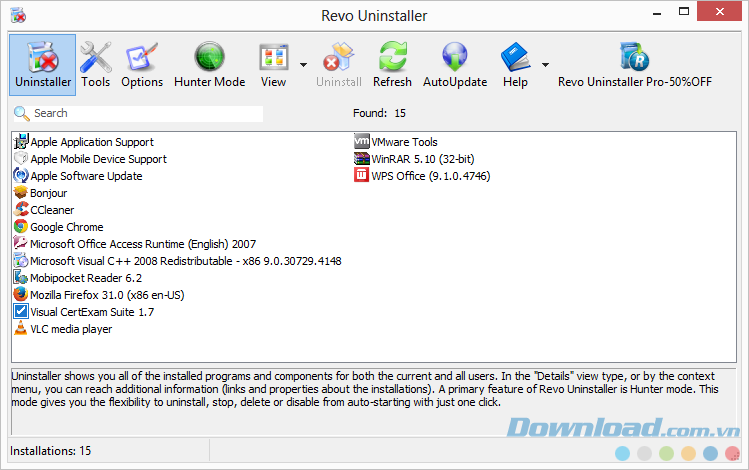The width and height of the screenshot is (749, 470).
Task: Expand the Help dropdown arrow
Action: 546,64
